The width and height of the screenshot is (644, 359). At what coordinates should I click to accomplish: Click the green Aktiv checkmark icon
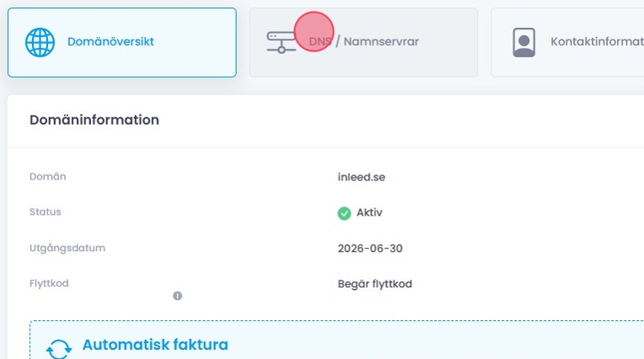click(x=344, y=213)
